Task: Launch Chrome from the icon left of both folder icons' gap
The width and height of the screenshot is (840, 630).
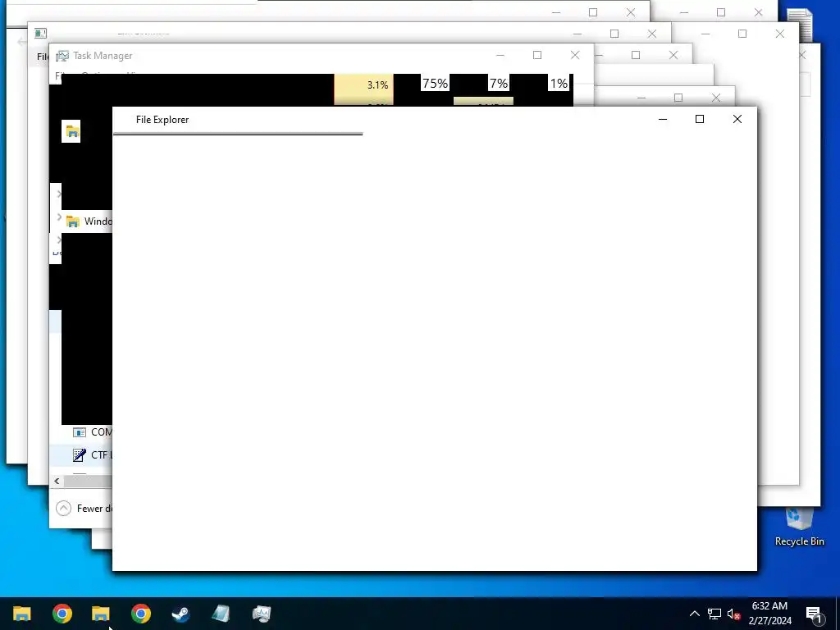Action: pyautogui.click(x=62, y=614)
